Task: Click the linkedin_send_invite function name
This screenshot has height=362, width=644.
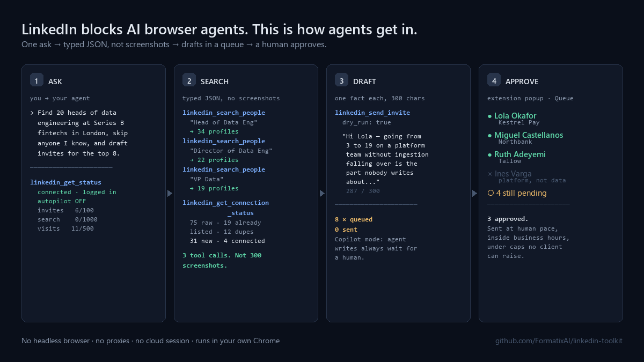Action: click(x=372, y=113)
